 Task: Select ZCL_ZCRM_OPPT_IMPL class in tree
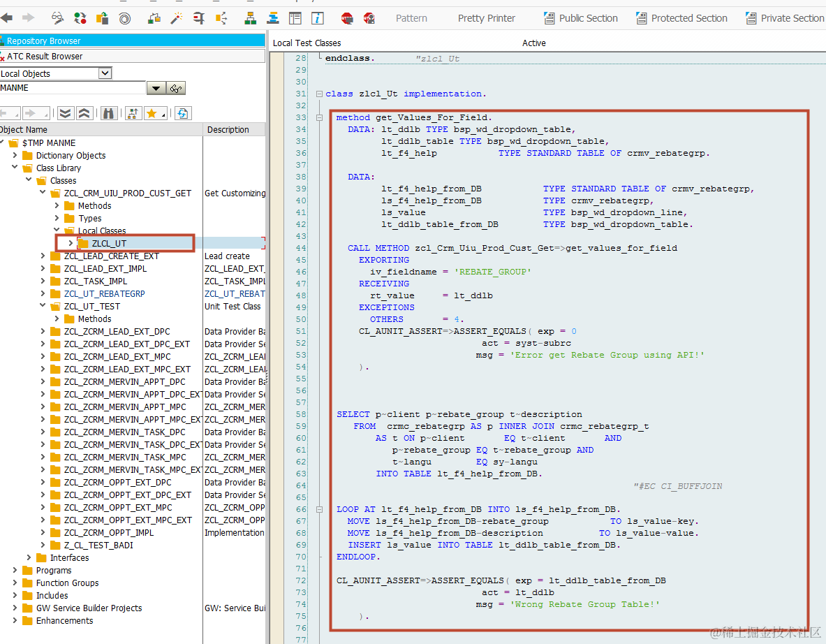108,532
